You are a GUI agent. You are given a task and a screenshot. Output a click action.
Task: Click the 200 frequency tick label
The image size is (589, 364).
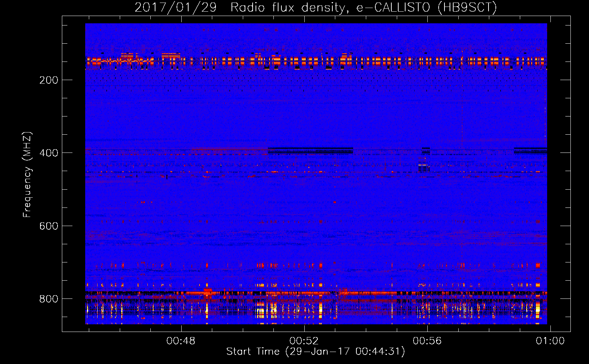[x=49, y=80]
